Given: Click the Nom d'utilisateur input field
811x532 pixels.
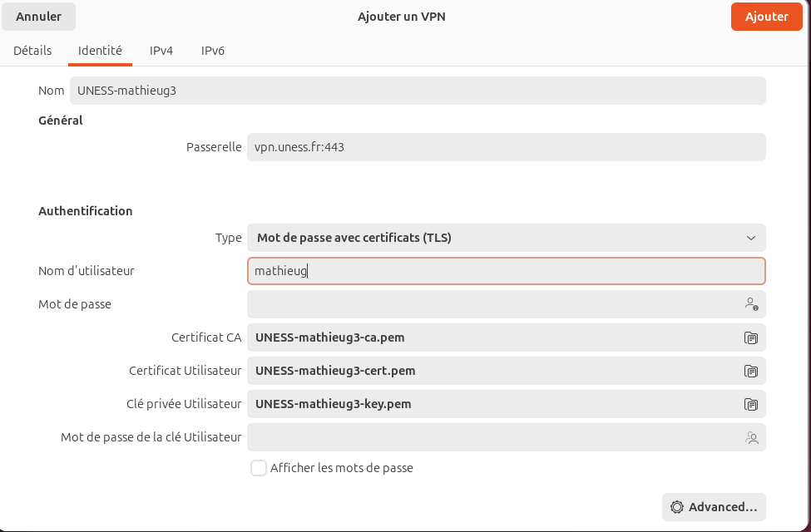Looking at the screenshot, I should [506, 271].
